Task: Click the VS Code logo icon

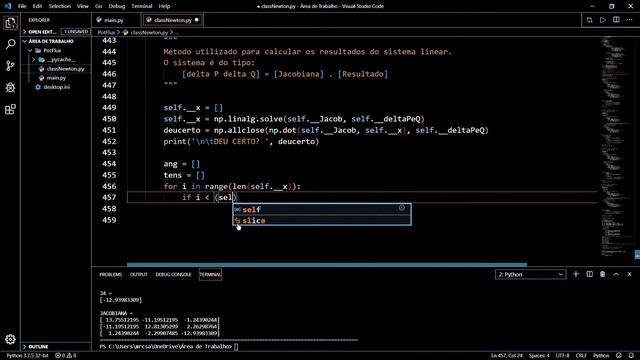Action: (8, 6)
